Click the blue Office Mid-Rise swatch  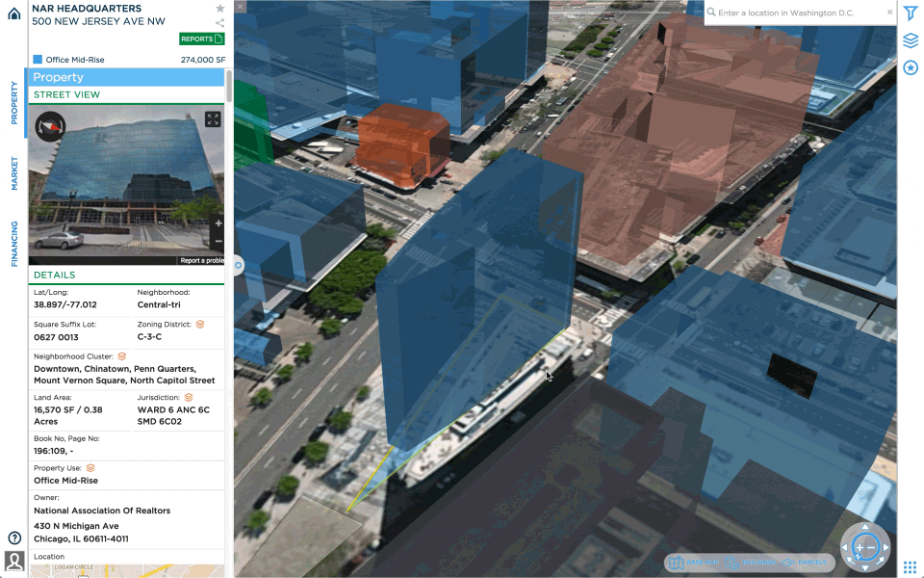point(38,59)
